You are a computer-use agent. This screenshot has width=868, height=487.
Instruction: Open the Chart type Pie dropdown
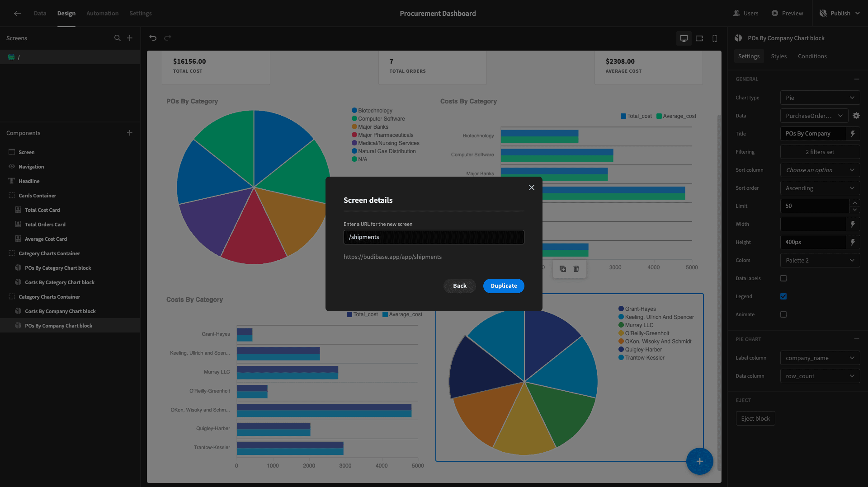tap(820, 98)
